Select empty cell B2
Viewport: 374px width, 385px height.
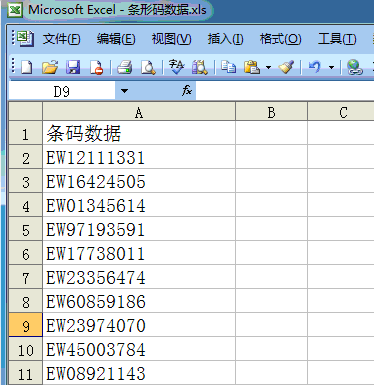[x=271, y=157]
